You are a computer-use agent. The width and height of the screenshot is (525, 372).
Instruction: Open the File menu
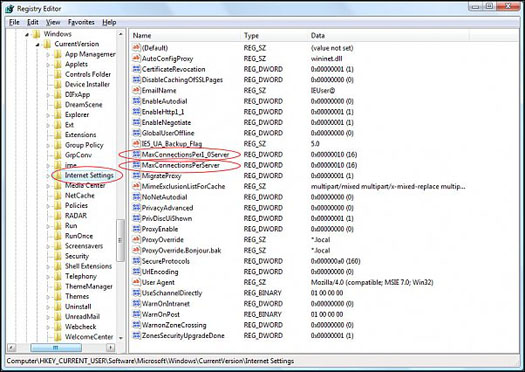pos(14,22)
